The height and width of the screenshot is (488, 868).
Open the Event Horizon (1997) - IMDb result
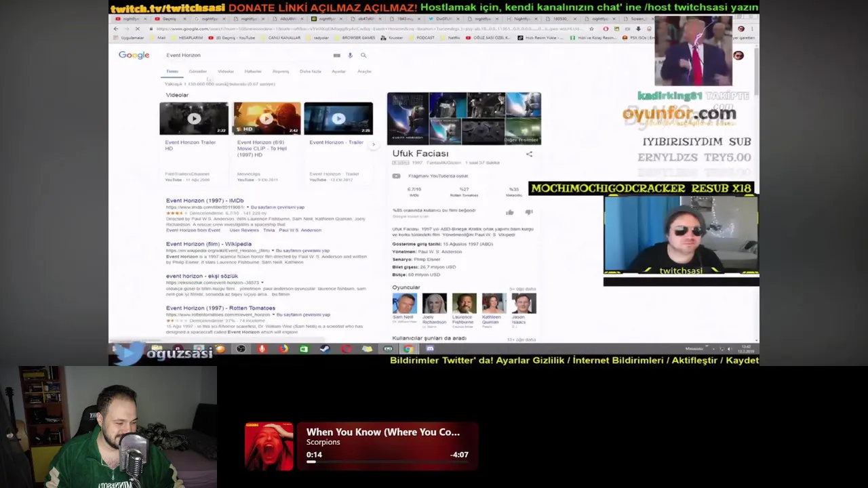[205, 201]
